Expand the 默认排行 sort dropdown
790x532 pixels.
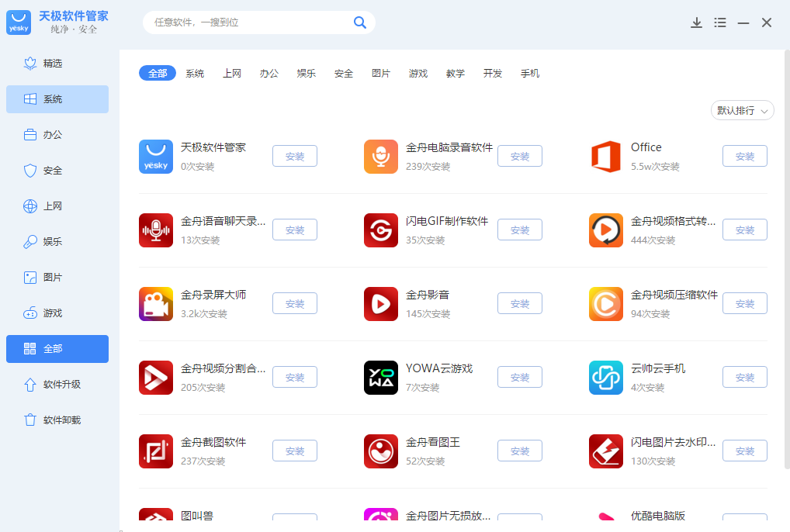point(742,111)
